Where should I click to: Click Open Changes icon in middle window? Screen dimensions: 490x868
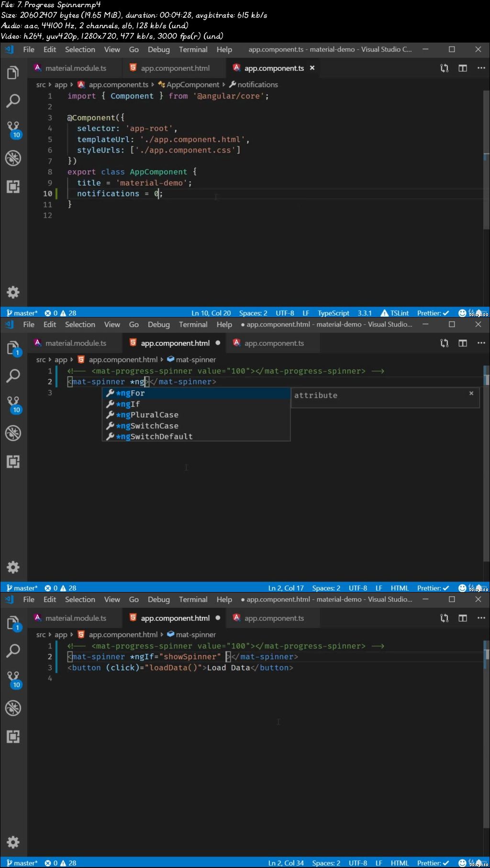tap(445, 343)
